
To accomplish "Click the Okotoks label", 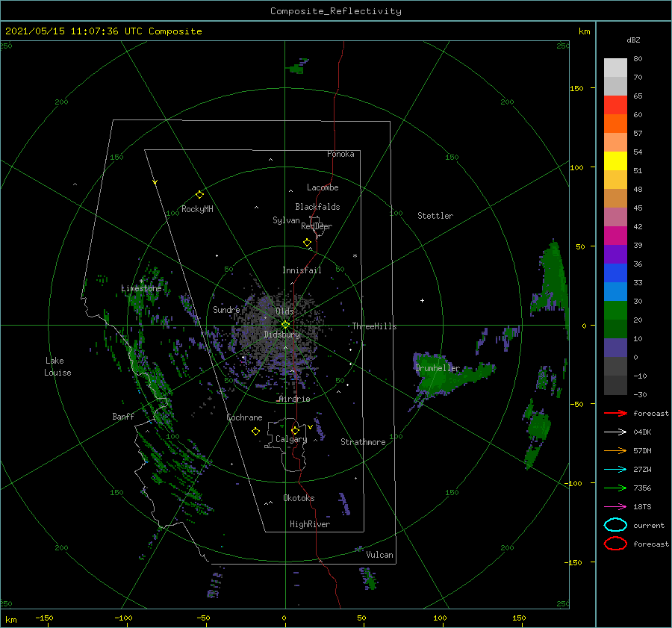I will [x=299, y=498].
